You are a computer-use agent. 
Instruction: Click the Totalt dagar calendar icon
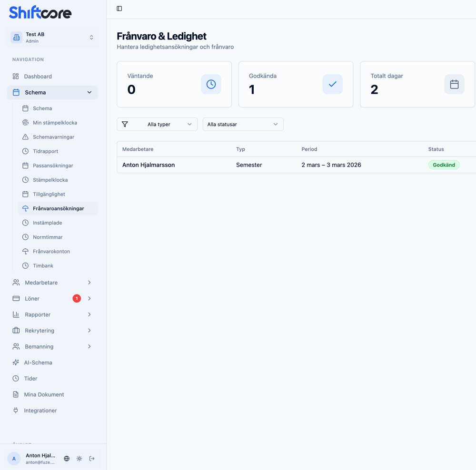coord(455,84)
